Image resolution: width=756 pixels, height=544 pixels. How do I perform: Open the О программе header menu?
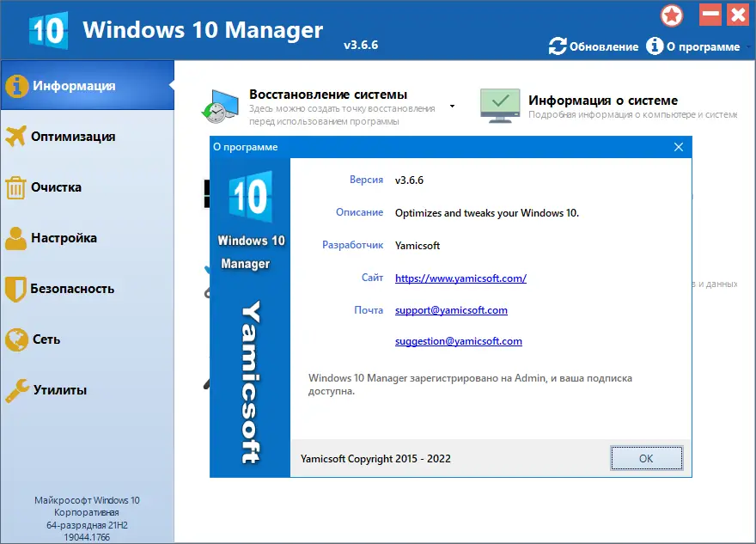click(x=703, y=46)
